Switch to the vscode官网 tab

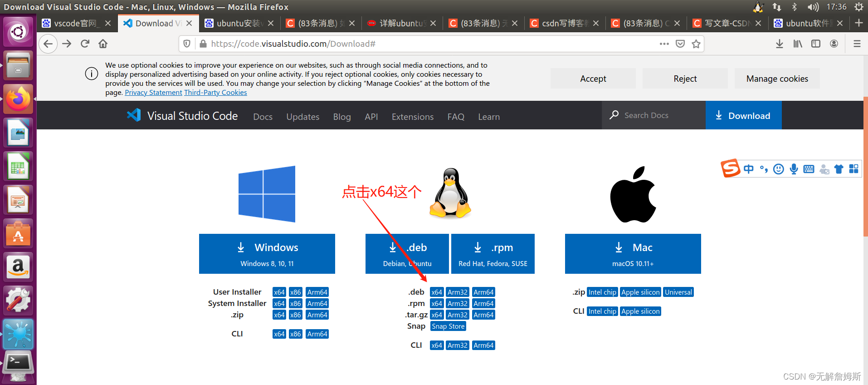pos(76,23)
